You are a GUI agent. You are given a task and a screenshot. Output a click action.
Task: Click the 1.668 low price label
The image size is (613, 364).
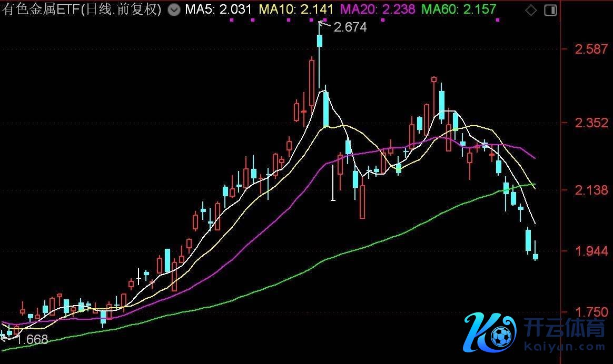coord(32,339)
